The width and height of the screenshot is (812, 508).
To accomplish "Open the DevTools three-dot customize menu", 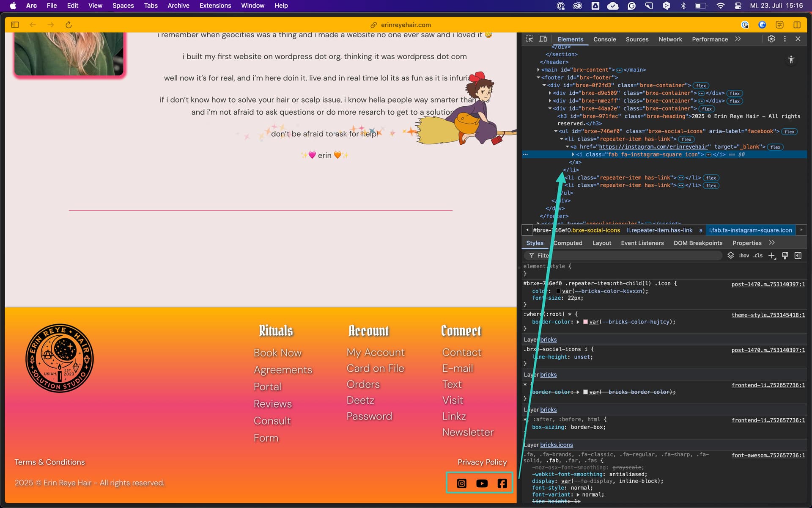I will pos(785,39).
